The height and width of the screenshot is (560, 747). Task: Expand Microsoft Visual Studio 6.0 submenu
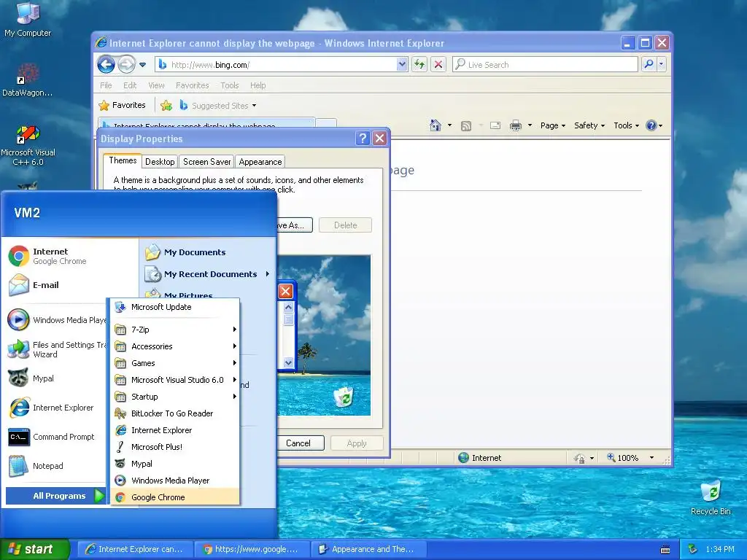point(175,379)
